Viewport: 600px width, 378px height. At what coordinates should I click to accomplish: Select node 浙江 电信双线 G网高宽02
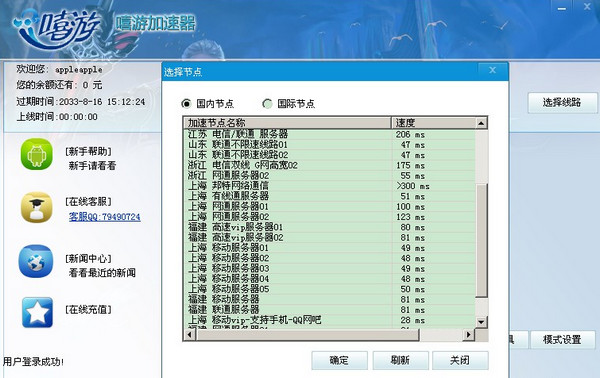[x=330, y=165]
